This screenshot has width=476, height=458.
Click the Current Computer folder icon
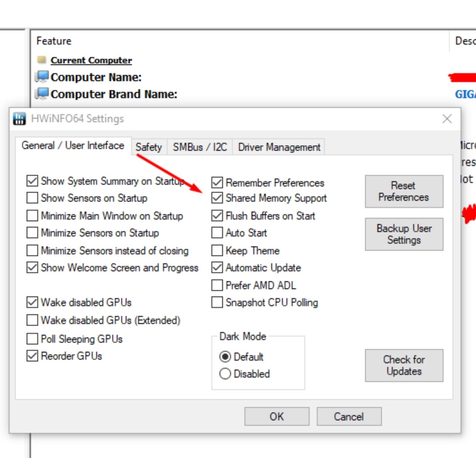tap(41, 60)
